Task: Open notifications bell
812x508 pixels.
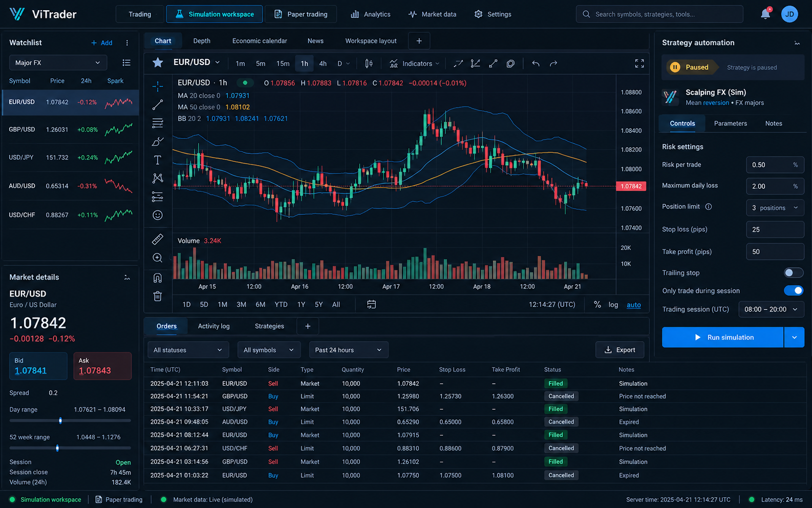Action: click(765, 14)
